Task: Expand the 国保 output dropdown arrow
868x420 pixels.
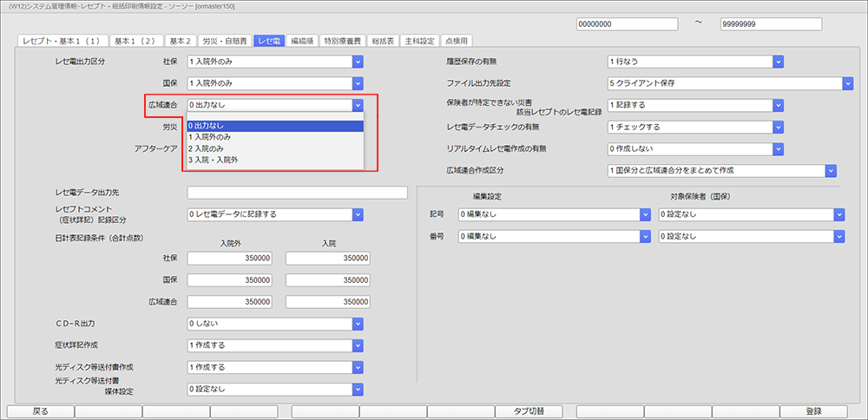Action: click(x=358, y=83)
